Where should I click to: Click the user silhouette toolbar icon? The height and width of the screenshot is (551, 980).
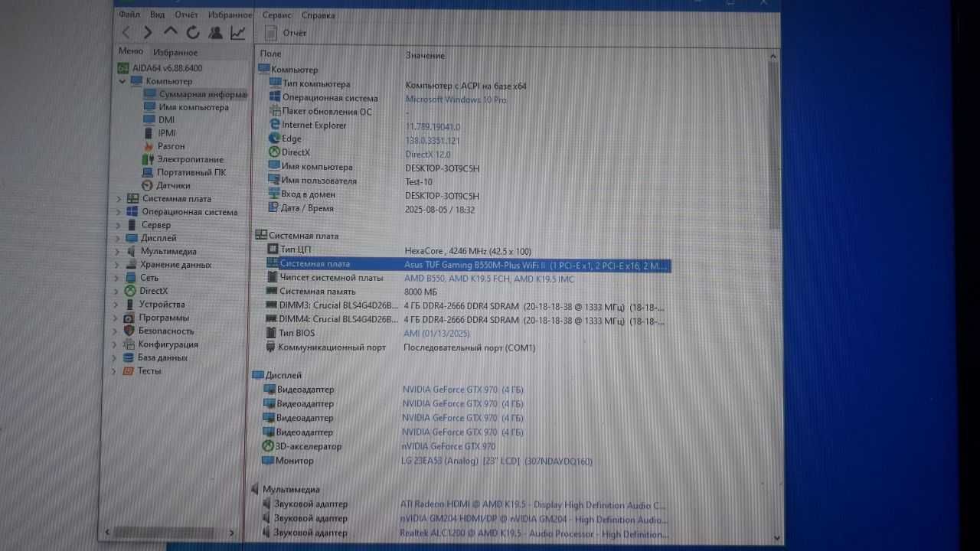tap(215, 32)
